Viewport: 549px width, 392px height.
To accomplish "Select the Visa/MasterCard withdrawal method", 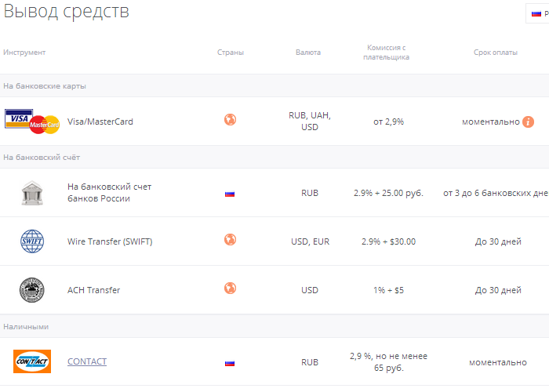I will click(100, 122).
